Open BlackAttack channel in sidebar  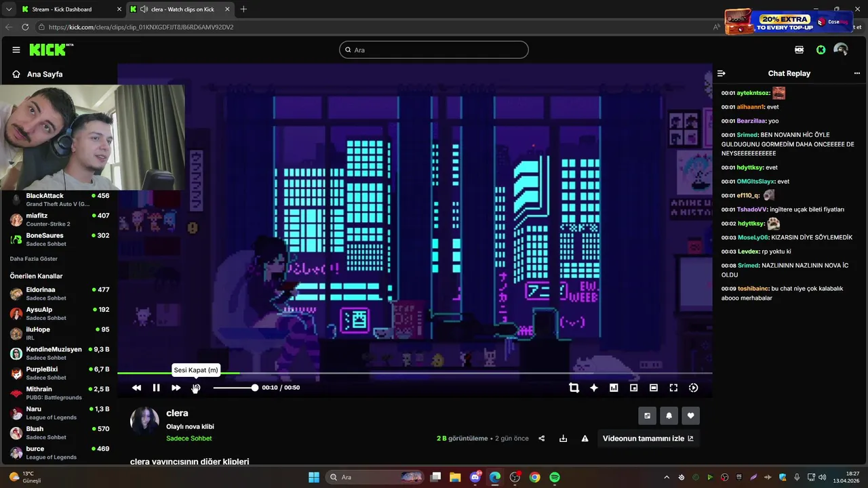[x=60, y=199]
